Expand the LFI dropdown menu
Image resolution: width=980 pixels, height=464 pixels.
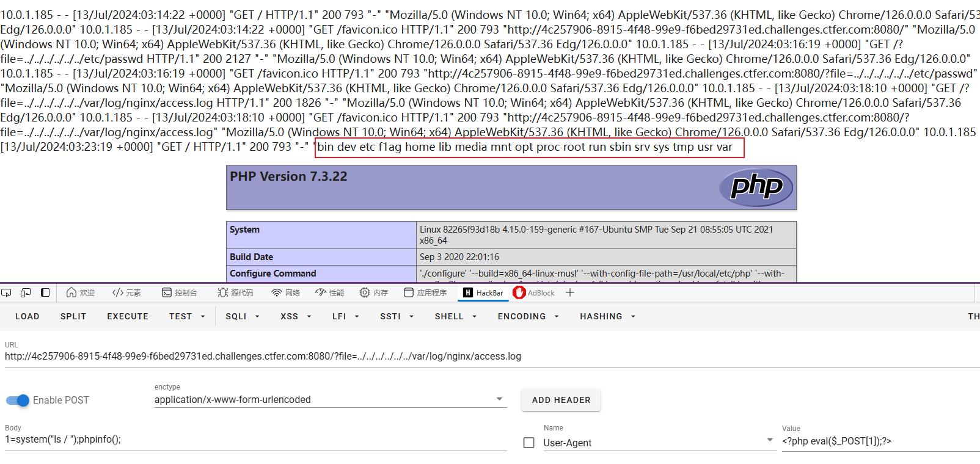tap(346, 316)
